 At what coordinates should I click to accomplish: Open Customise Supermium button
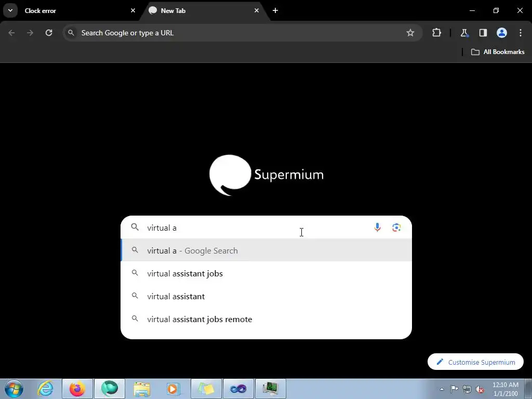(x=476, y=362)
